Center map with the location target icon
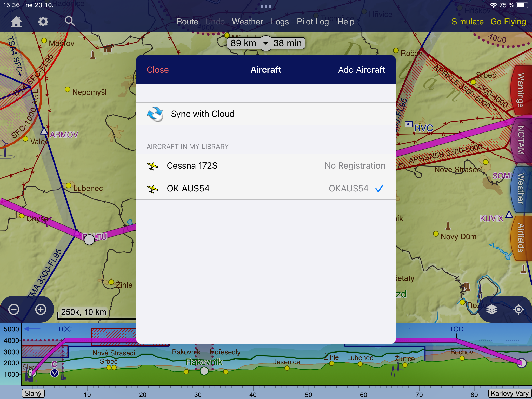The width and height of the screenshot is (532, 399). click(519, 309)
